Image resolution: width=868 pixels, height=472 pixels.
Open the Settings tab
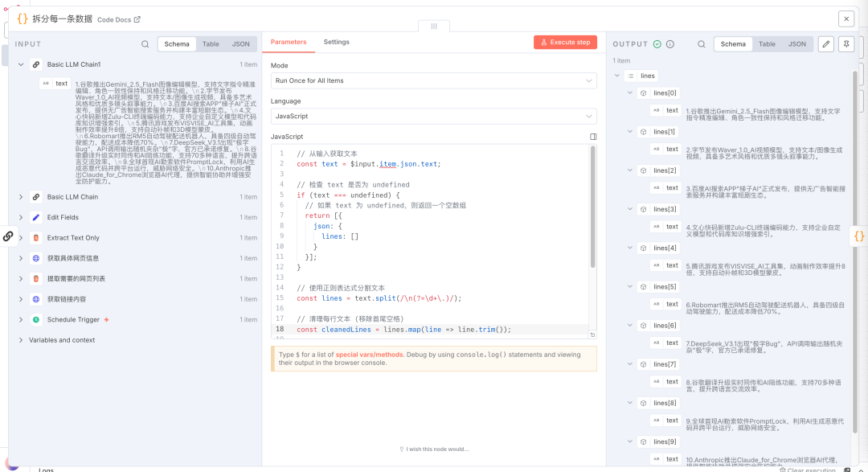tap(337, 42)
